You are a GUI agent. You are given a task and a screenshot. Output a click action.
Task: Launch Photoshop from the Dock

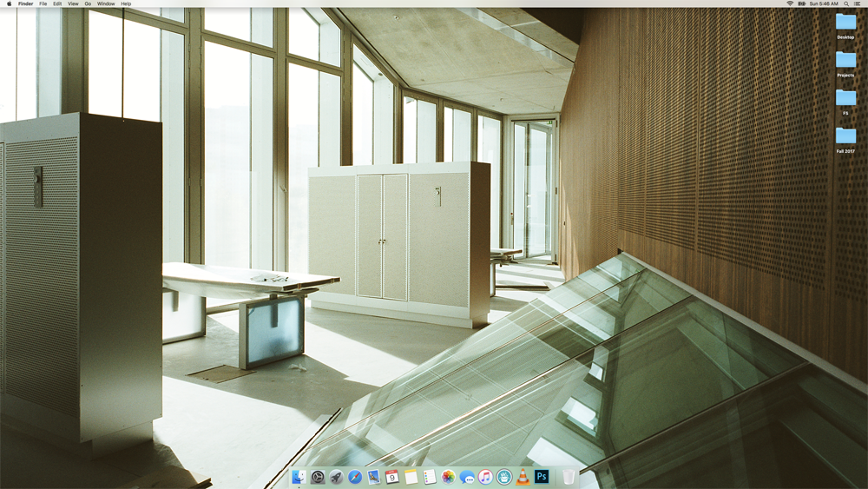(542, 477)
